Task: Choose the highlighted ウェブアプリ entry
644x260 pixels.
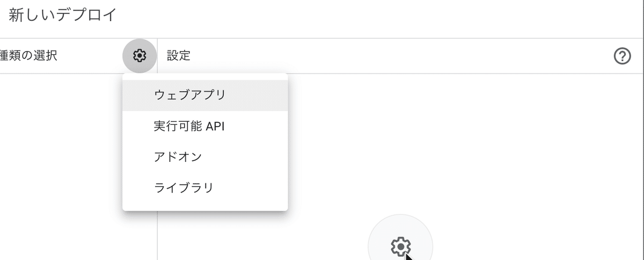Action: [205, 95]
